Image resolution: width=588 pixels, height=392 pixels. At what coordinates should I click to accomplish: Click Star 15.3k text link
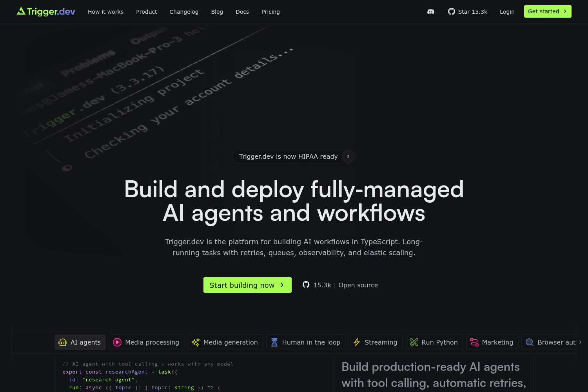[x=472, y=12]
